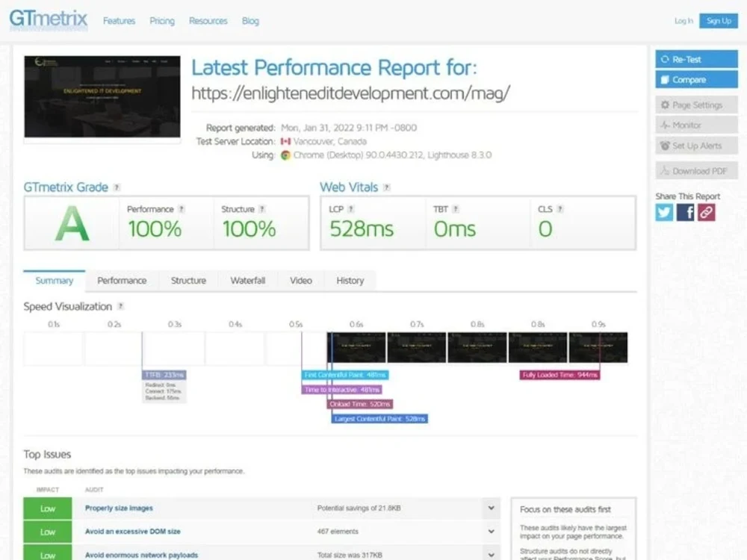Click the 0.7s filmstrip frame
This screenshot has width=747, height=560.
pos(417,348)
